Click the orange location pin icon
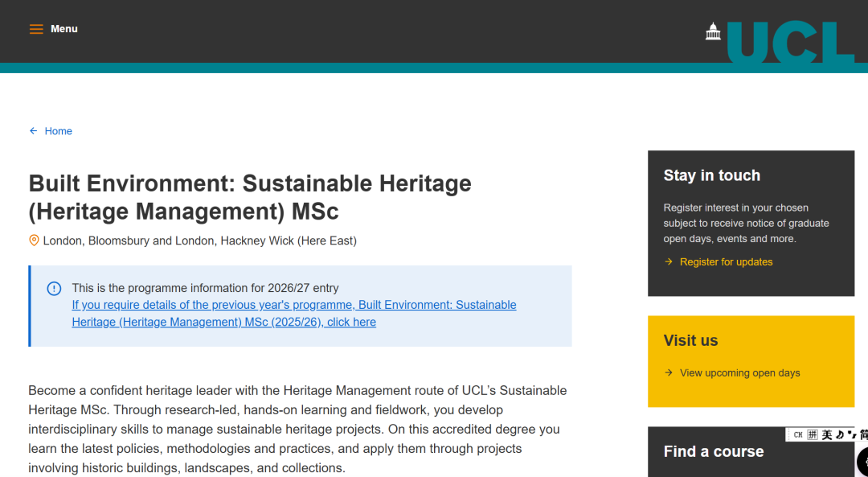This screenshot has height=477, width=868. tap(34, 241)
